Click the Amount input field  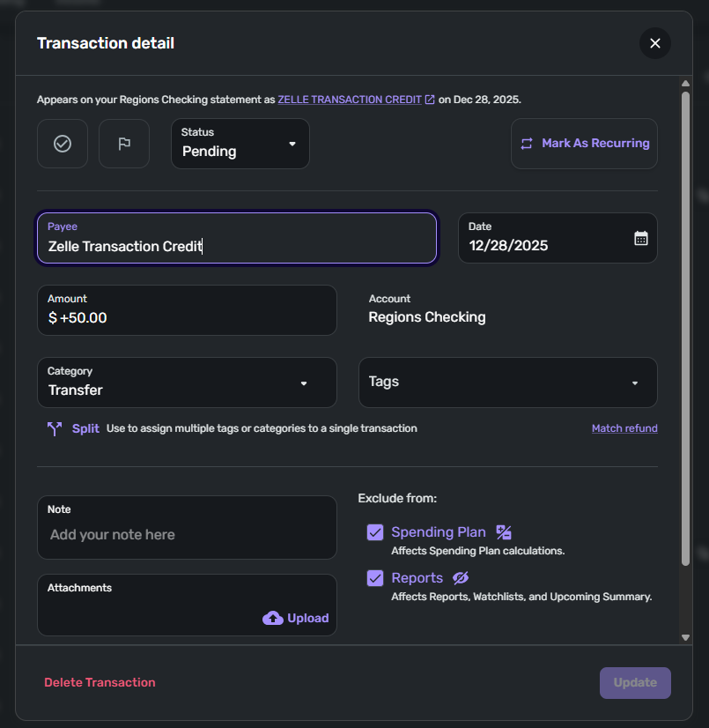coord(187,317)
